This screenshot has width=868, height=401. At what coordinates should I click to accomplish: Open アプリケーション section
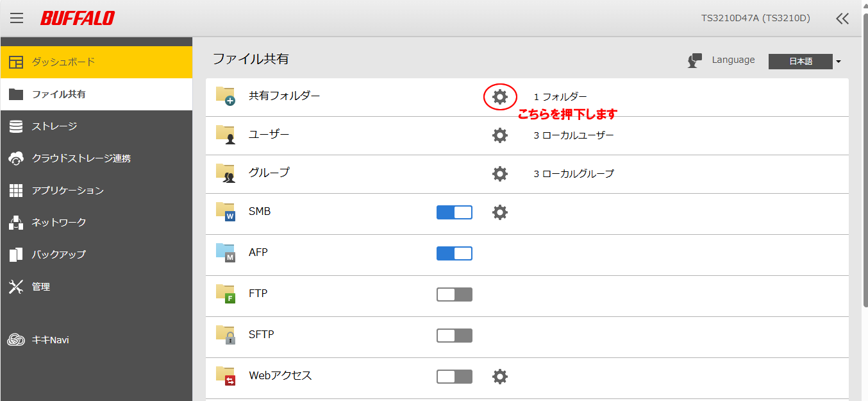click(96, 191)
